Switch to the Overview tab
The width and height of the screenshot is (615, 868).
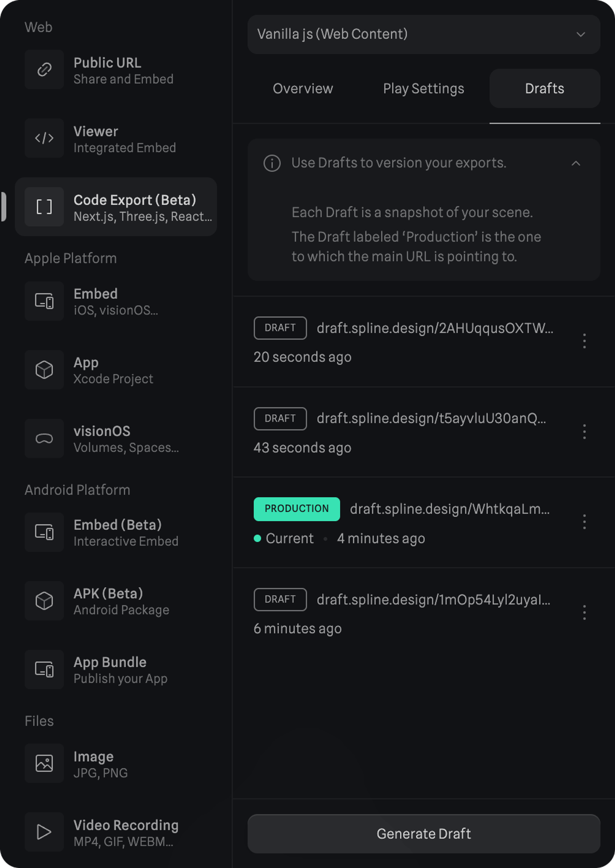(x=303, y=89)
